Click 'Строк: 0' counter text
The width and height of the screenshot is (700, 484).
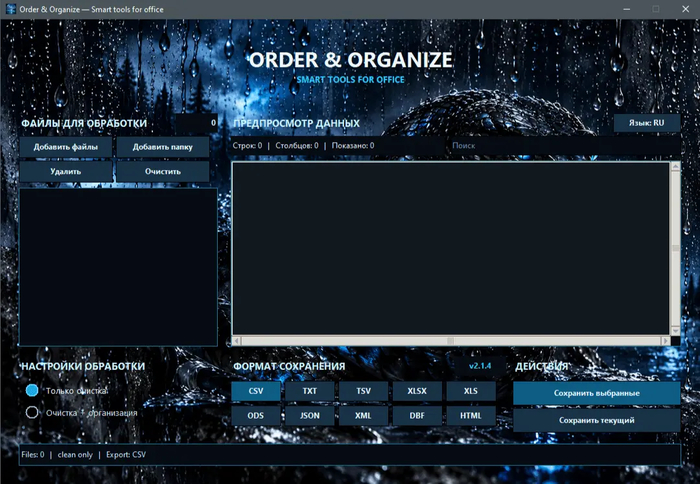tap(247, 146)
